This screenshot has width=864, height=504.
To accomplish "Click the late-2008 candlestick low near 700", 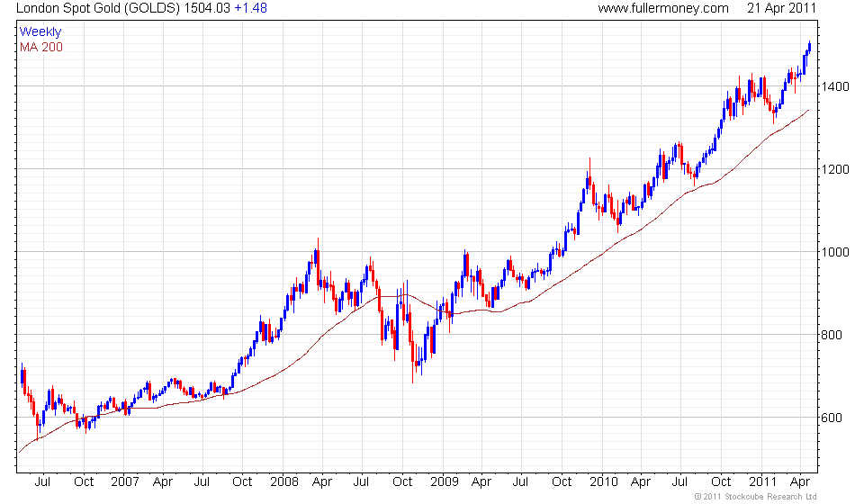I will coord(413,362).
